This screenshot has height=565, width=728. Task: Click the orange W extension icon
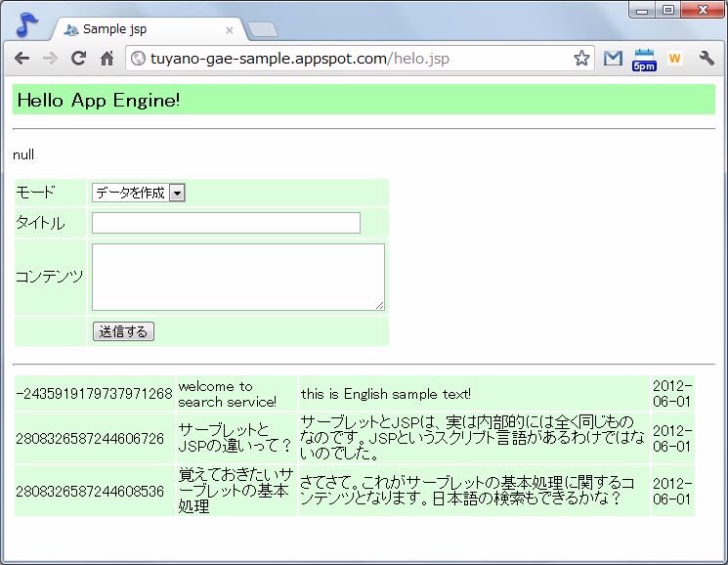click(674, 59)
